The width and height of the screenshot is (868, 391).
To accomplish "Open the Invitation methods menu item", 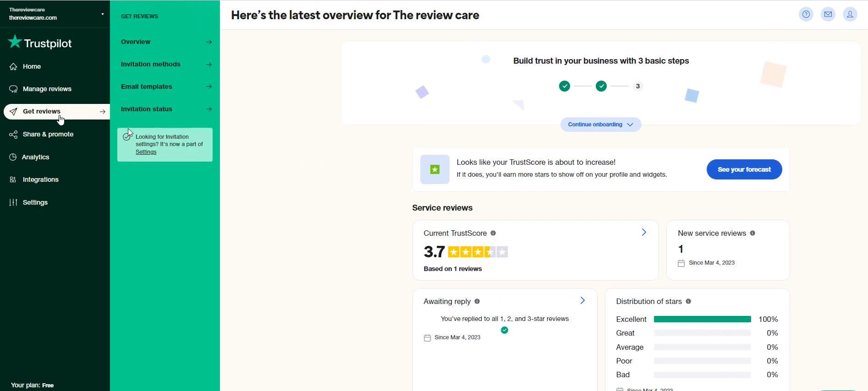I will [166, 64].
